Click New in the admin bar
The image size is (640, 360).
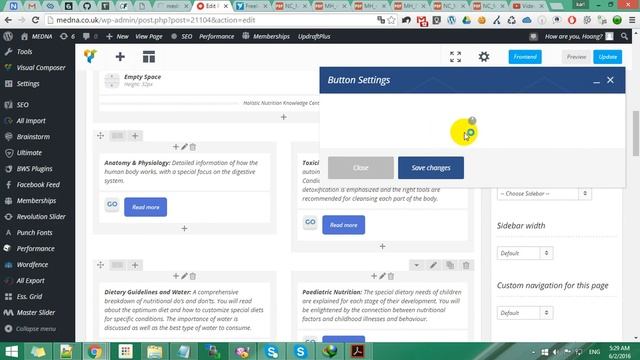tap(118, 36)
